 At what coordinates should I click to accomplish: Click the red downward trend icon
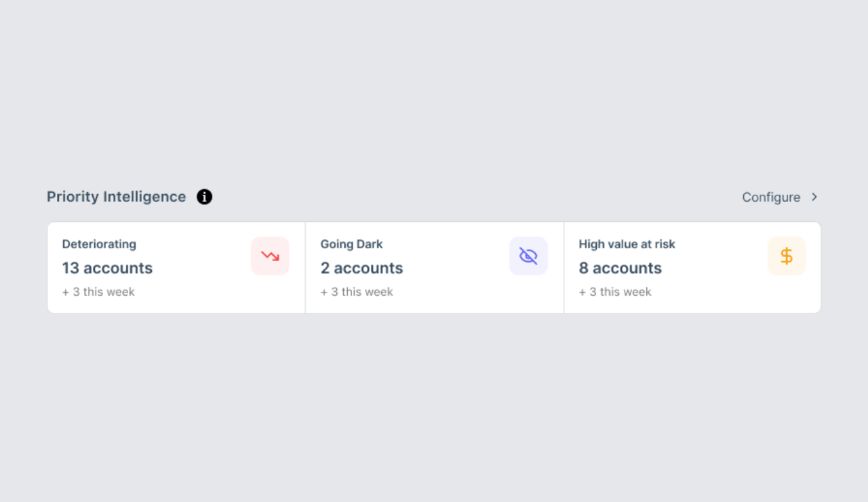click(x=270, y=256)
